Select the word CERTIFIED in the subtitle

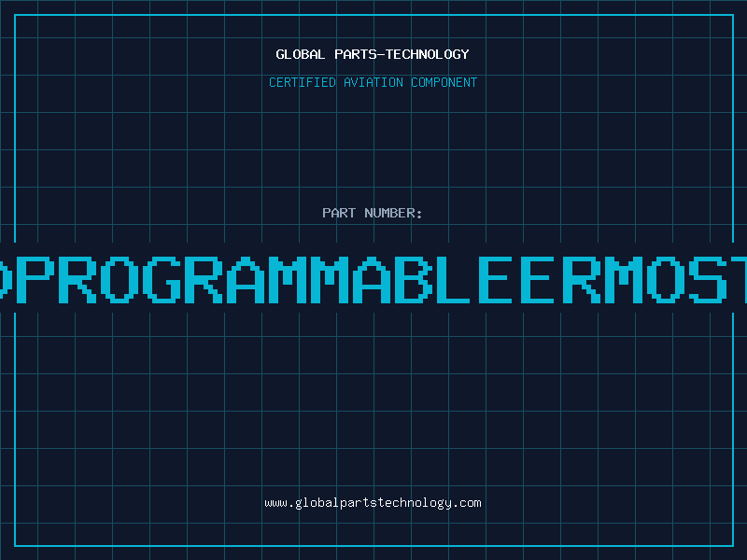pos(302,82)
